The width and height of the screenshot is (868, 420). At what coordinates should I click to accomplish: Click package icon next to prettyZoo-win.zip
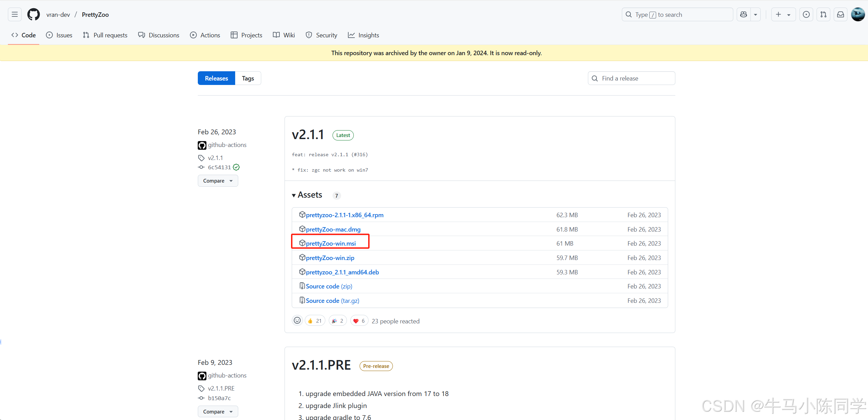click(x=302, y=257)
